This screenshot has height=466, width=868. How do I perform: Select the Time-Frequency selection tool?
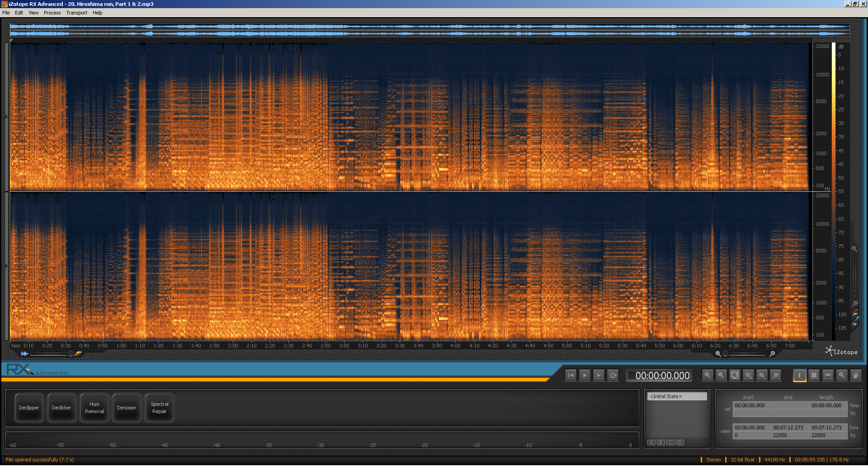point(813,375)
